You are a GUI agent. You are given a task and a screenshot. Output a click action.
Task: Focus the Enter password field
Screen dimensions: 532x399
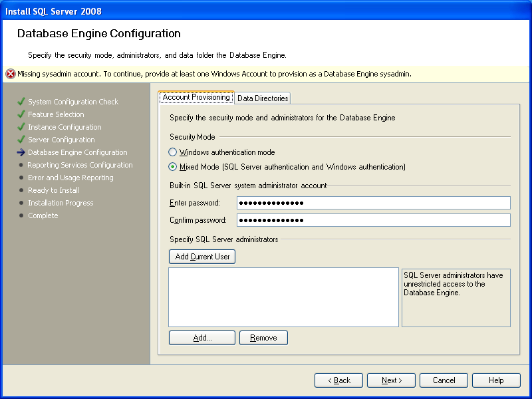click(374, 203)
